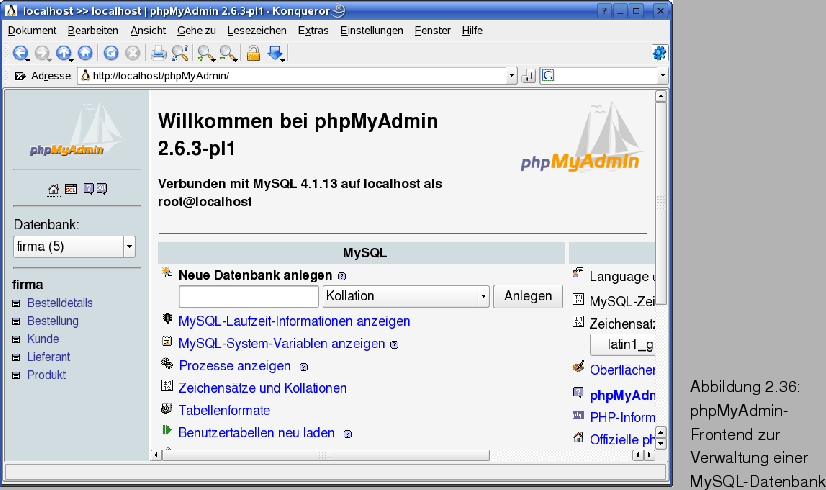Screen dimensions: 826x490
Task: Click the Anlegen button
Action: 528,296
